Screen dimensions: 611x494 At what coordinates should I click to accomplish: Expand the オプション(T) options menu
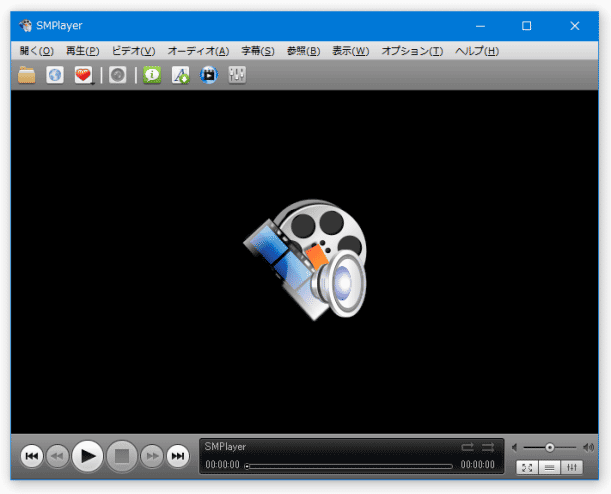click(411, 51)
